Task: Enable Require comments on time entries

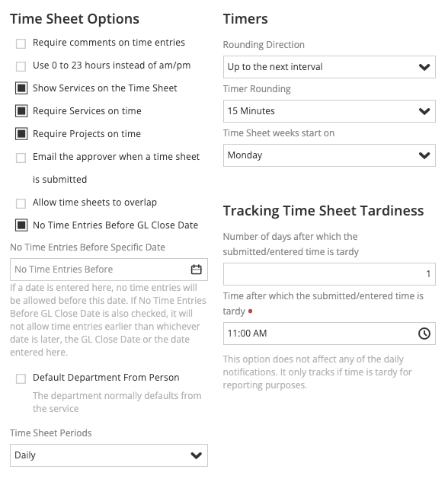Action: click(21, 43)
